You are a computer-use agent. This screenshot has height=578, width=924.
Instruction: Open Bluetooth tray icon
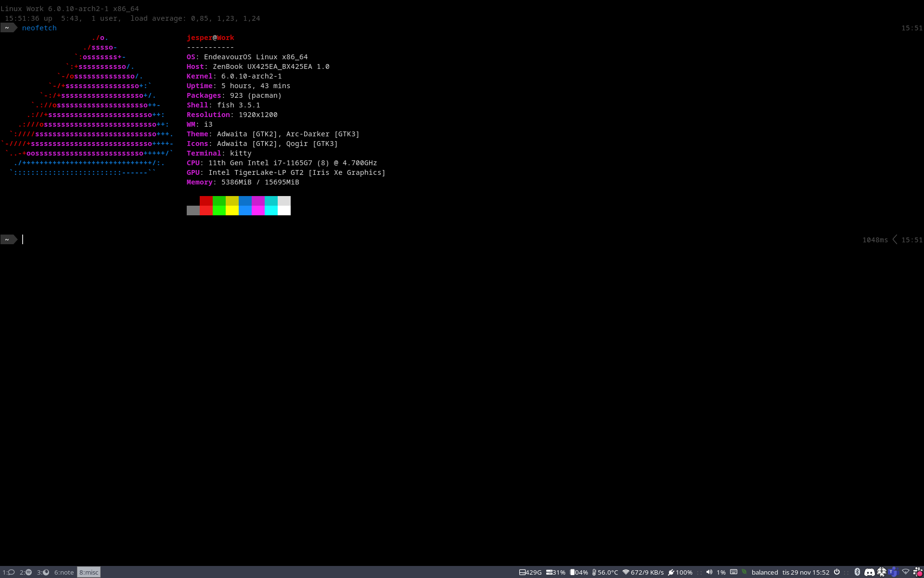(x=857, y=572)
